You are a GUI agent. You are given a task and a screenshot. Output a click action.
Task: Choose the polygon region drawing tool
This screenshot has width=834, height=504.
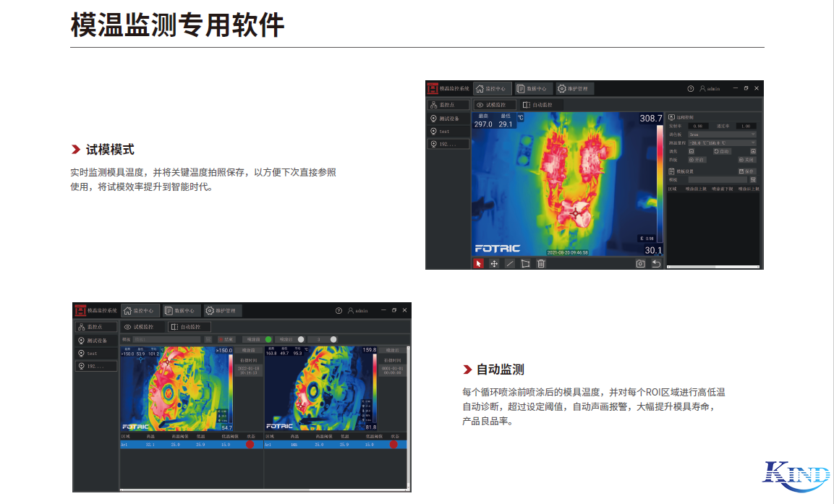(x=525, y=264)
